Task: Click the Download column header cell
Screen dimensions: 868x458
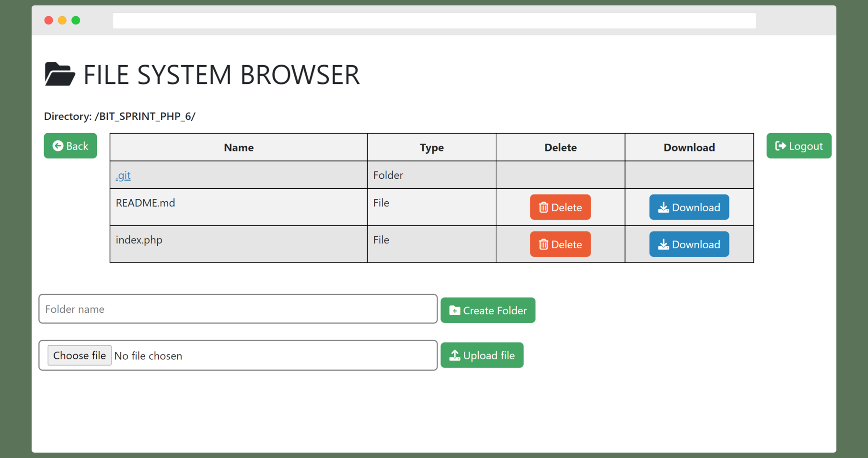Action: pos(689,148)
